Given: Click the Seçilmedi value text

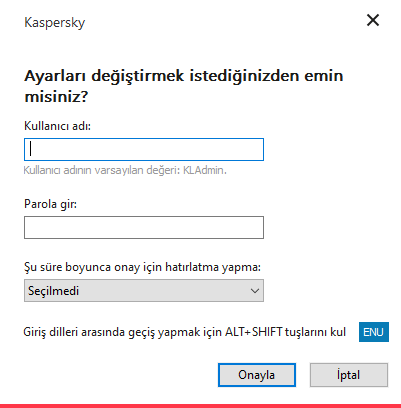Looking at the screenshot, I should 53,291.
